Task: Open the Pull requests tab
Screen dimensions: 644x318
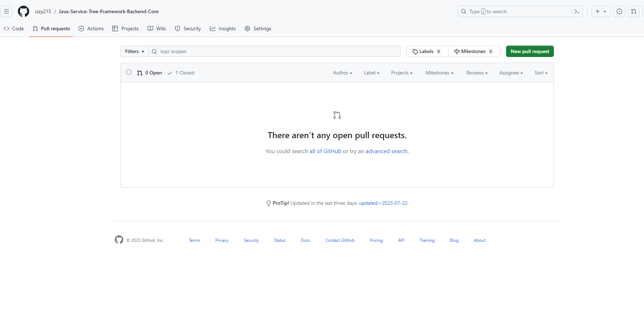Action: point(51,28)
